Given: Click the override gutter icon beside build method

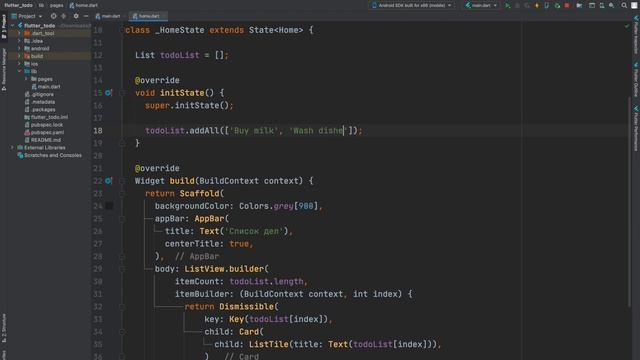Looking at the screenshot, I should (x=108, y=181).
